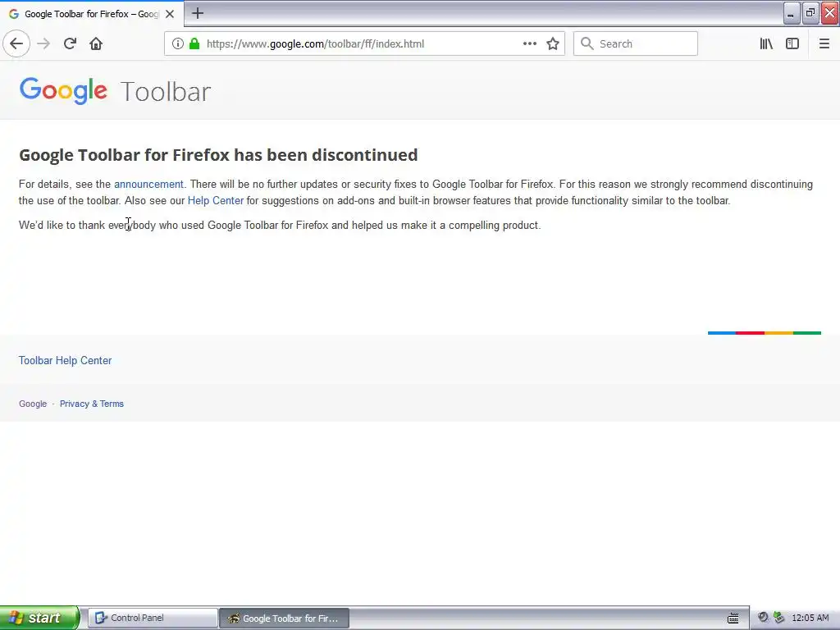The image size is (840, 630).
Task: Open the Toolbar Help Center link
Action: (66, 361)
